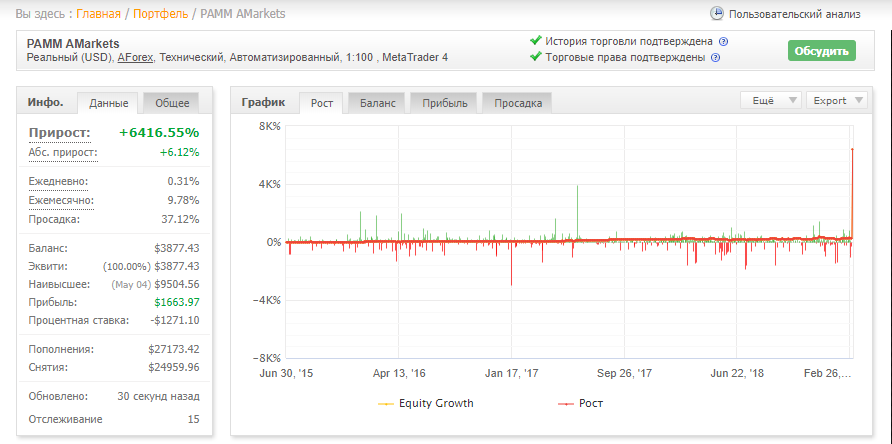Click the 30 секунд назад update text
This screenshot has width=892, height=444.
click(158, 396)
